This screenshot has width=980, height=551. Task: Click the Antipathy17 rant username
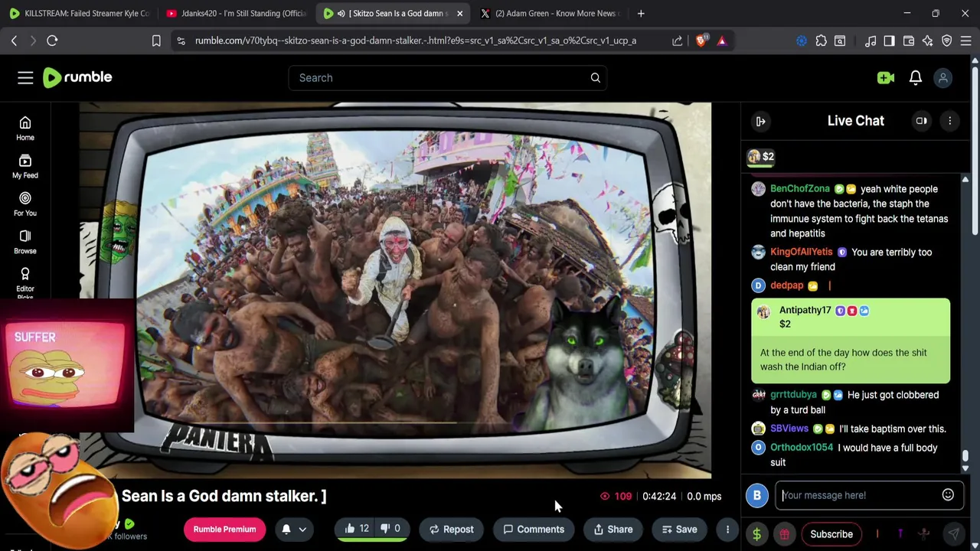coord(805,310)
